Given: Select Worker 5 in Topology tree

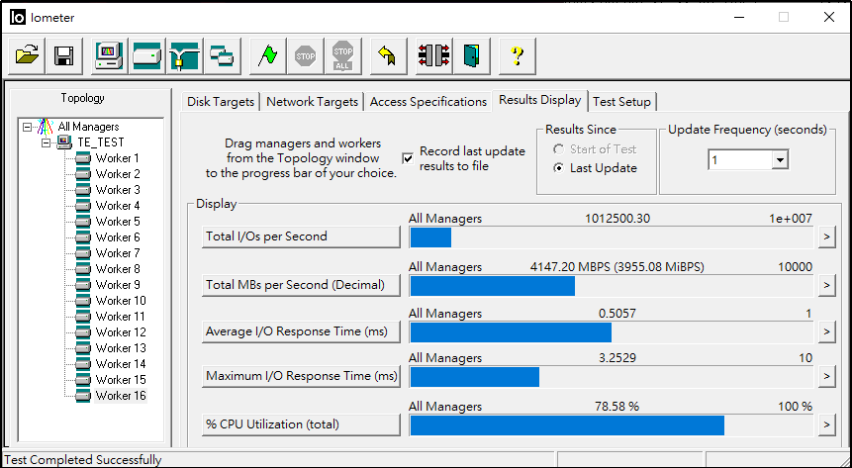Looking at the screenshot, I should pos(117,221).
